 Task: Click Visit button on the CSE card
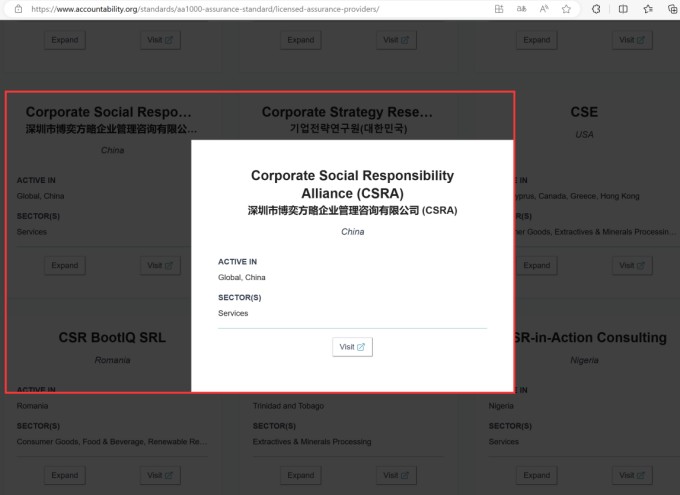pos(632,265)
